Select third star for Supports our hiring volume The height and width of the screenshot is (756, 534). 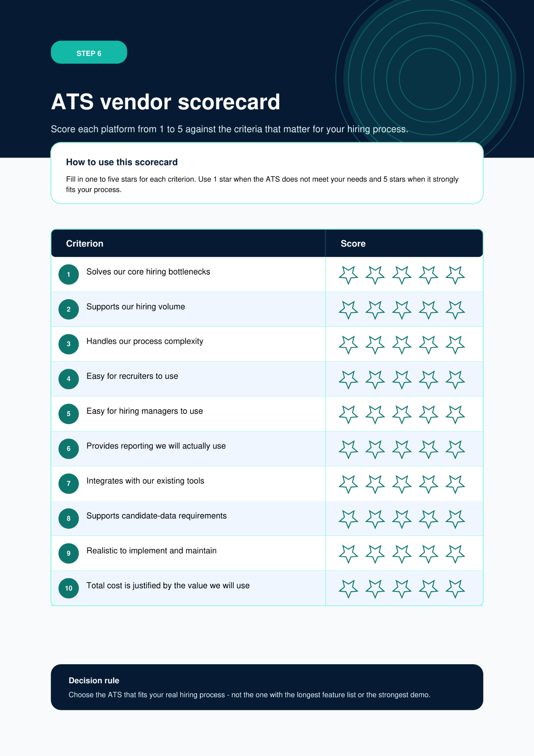pos(402,310)
